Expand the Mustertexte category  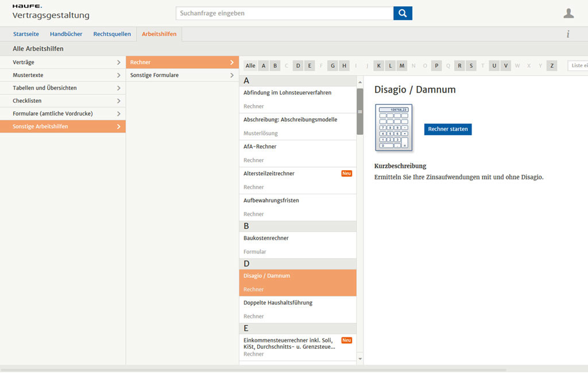[x=63, y=75]
